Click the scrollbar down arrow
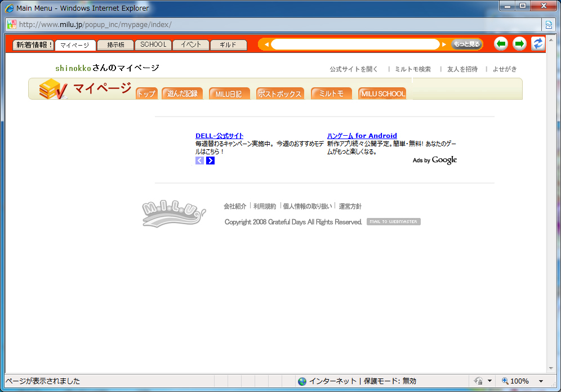 [551, 368]
